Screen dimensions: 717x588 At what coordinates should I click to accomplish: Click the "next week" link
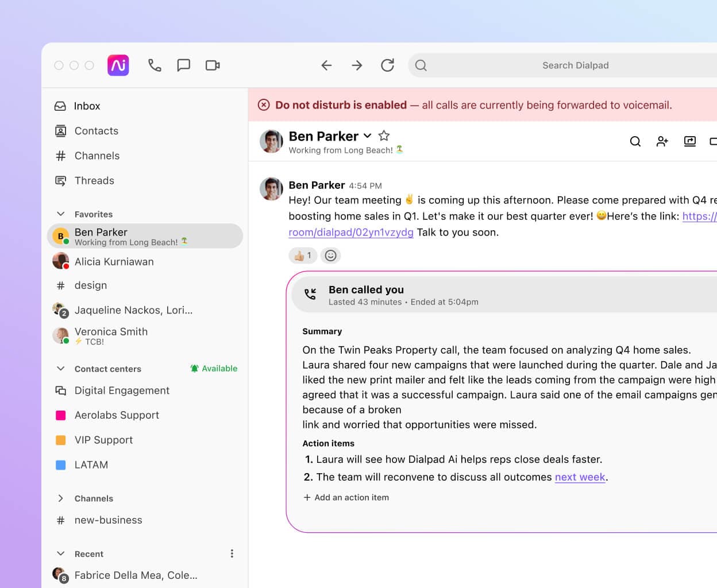580,477
